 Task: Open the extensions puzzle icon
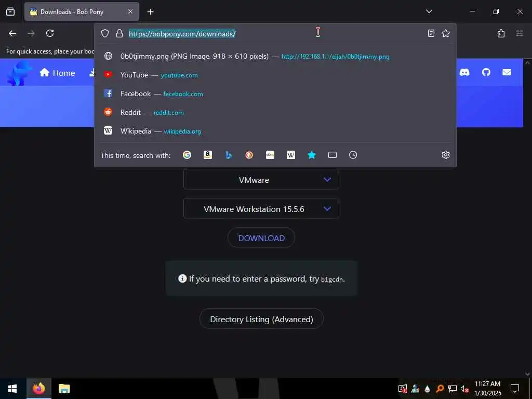click(501, 33)
